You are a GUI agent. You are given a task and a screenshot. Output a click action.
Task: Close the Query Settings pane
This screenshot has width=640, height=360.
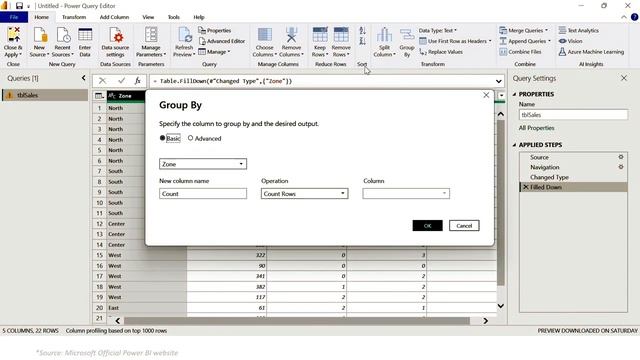click(624, 78)
